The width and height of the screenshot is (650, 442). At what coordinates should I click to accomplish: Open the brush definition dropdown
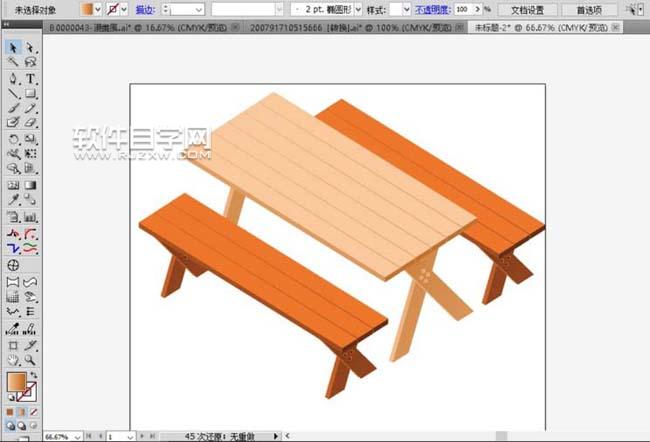[x=279, y=9]
